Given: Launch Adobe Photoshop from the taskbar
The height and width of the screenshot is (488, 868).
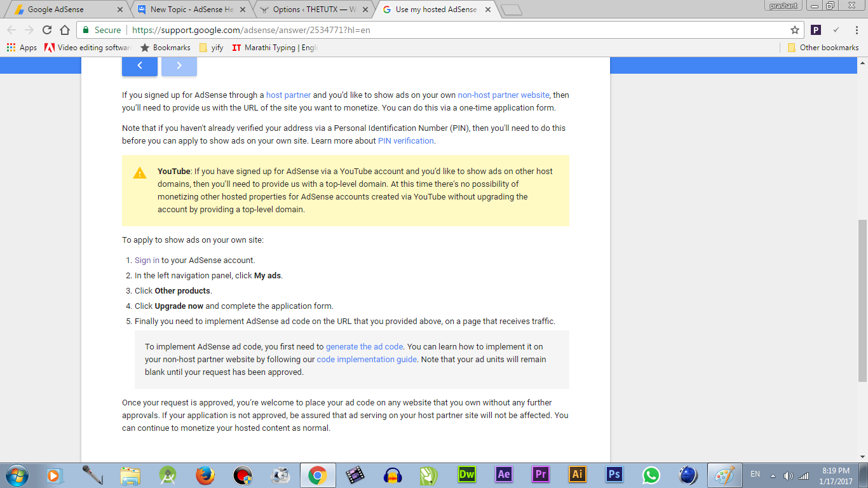Looking at the screenshot, I should 614,475.
